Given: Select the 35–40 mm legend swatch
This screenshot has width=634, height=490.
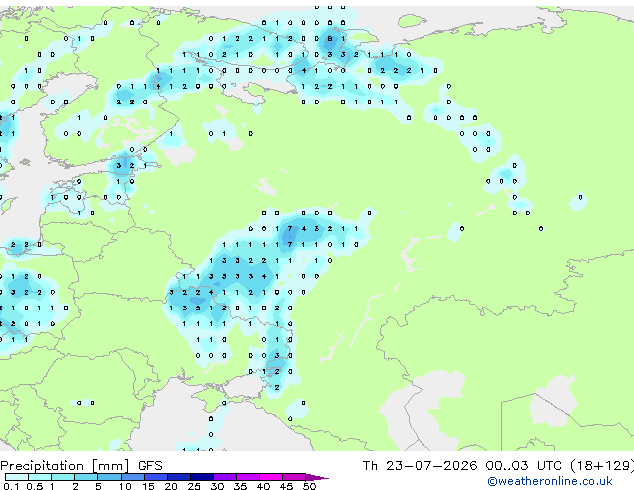Looking at the screenshot, I should tap(248, 477).
